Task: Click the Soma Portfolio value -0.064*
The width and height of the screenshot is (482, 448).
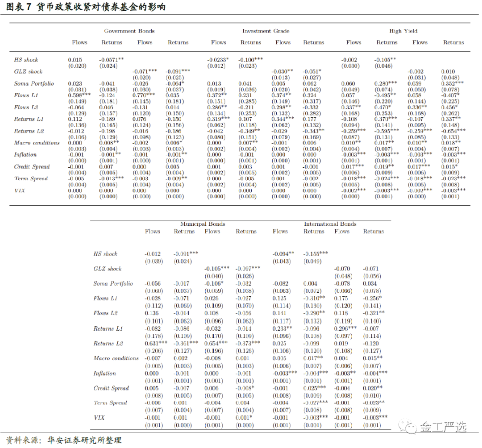Action: click(175, 83)
